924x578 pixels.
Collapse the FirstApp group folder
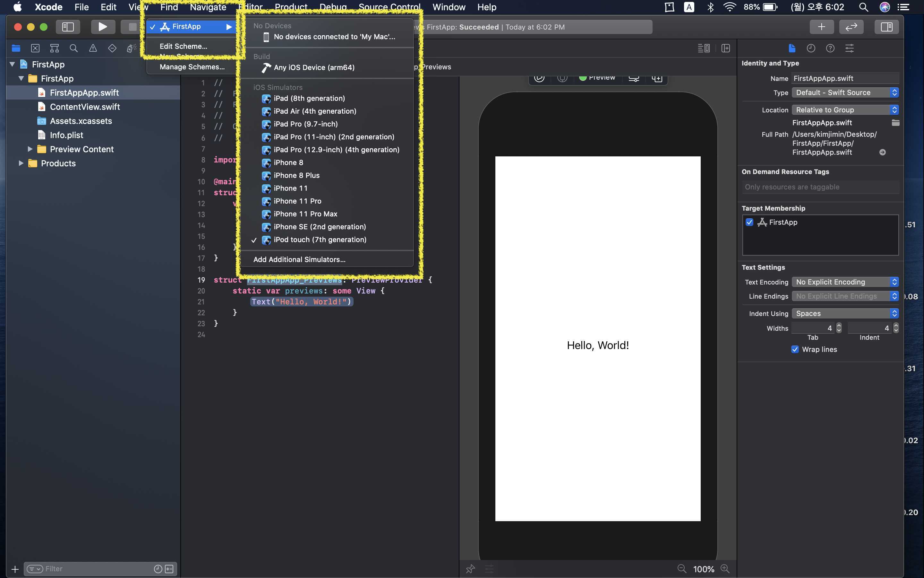tap(21, 78)
